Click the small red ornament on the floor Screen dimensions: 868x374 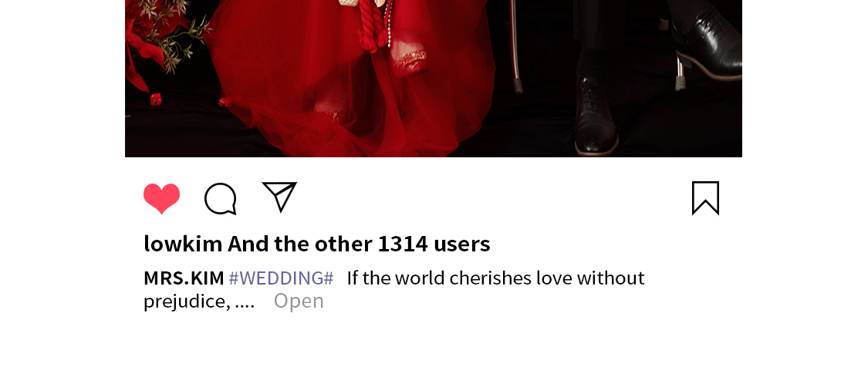pos(156,99)
